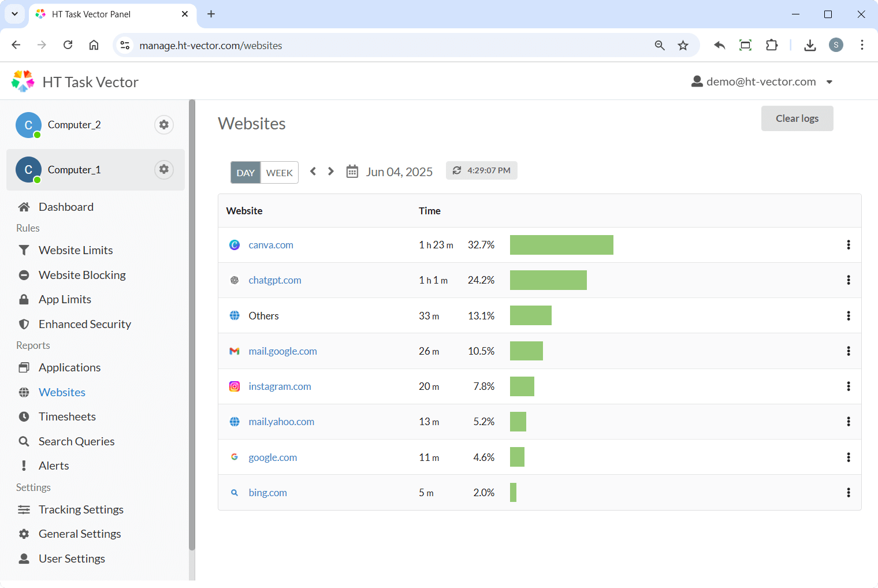The height and width of the screenshot is (588, 878).
Task: Click the Computer_2 avatar circle
Action: pyautogui.click(x=28, y=125)
